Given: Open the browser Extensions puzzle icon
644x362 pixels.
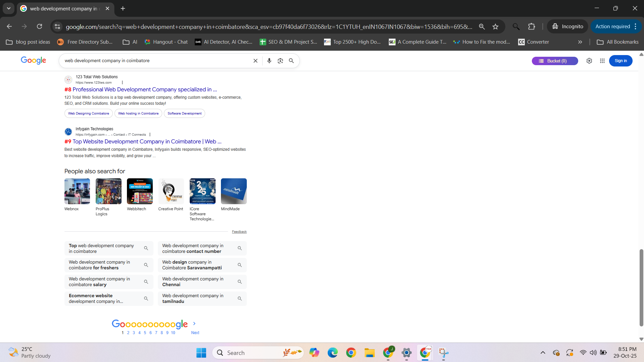Looking at the screenshot, I should [x=532, y=27].
